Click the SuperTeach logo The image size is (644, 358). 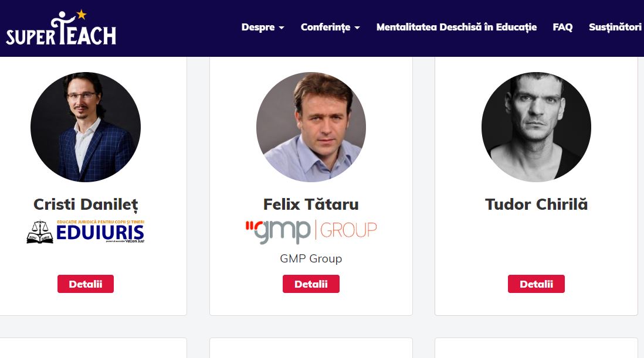61,27
